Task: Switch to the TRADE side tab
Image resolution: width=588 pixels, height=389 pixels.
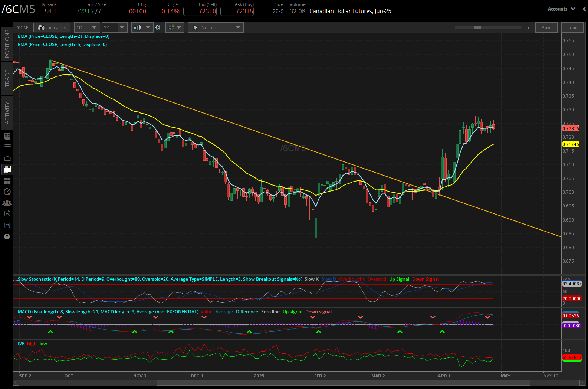Action: (7, 78)
